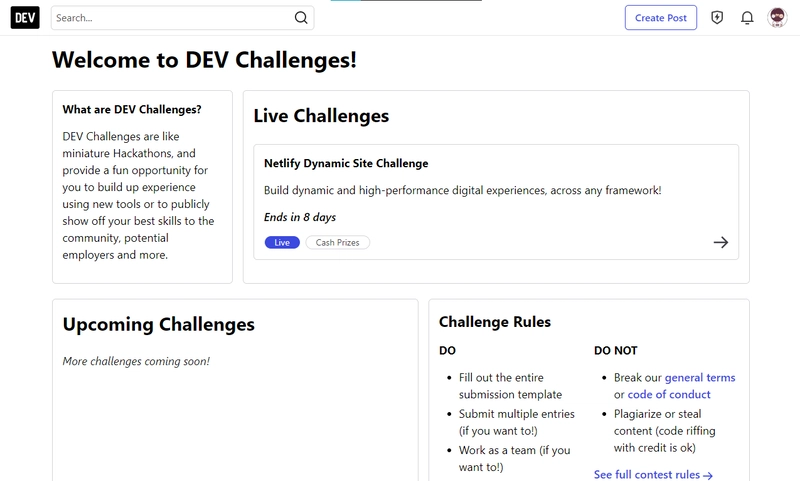The image size is (800, 481).
Task: Click the 'Welcome to DEV Challenges!' heading
Action: click(x=204, y=60)
